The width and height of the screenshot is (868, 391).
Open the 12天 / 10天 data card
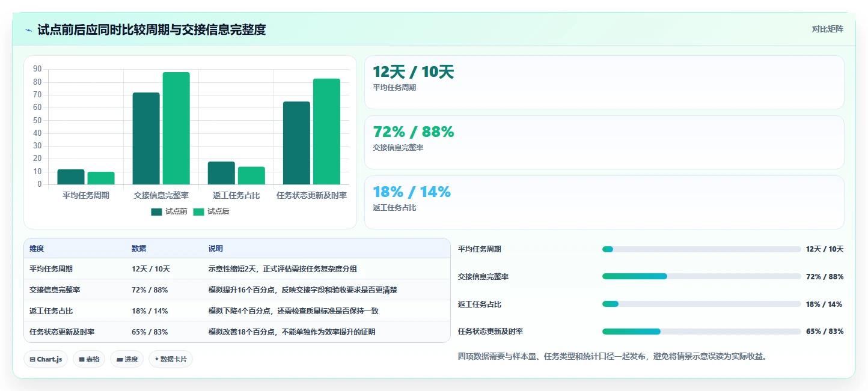pyautogui.click(x=604, y=82)
